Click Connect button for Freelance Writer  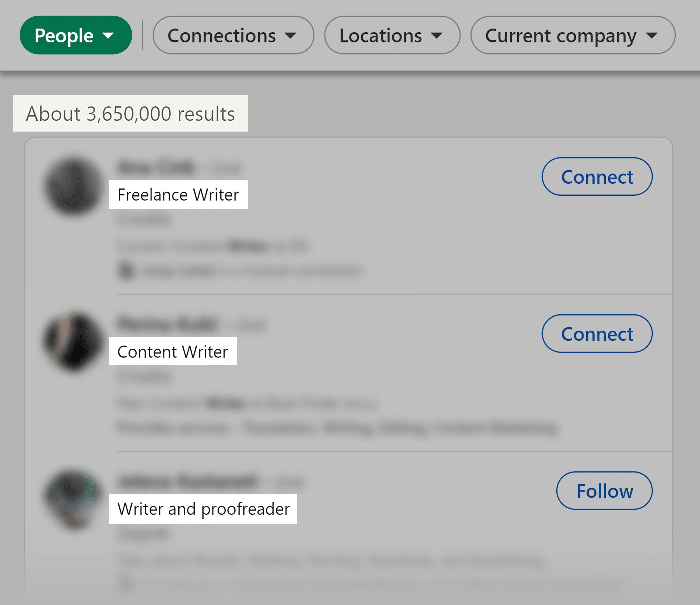[596, 176]
